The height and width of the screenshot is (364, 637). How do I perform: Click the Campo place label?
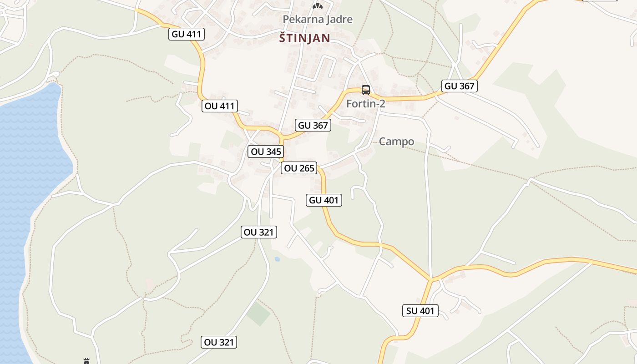coord(397,142)
